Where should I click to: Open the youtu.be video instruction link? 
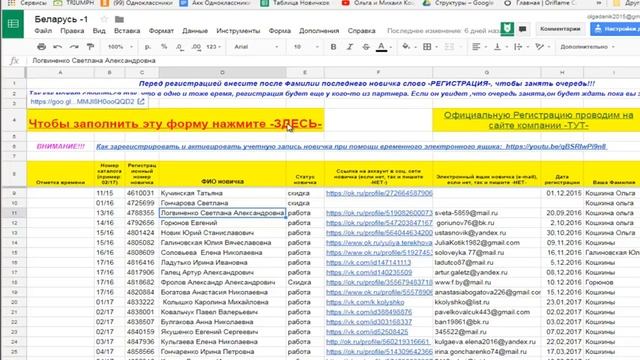coord(556,146)
